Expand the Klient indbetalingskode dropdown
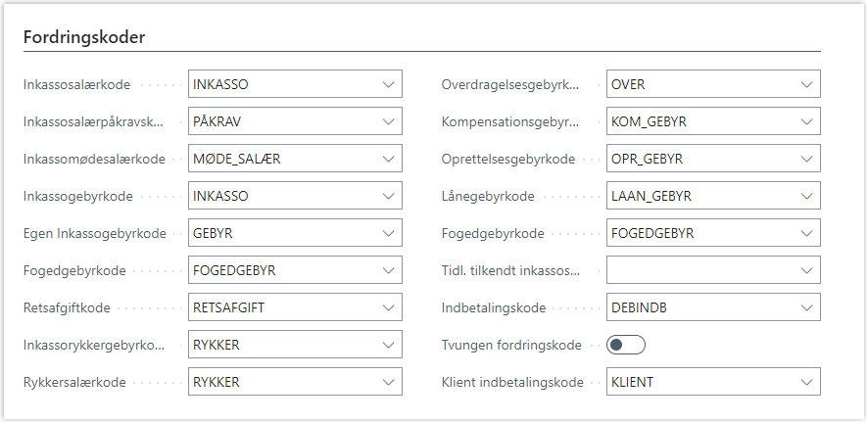This screenshot has width=868, height=423. (x=805, y=382)
